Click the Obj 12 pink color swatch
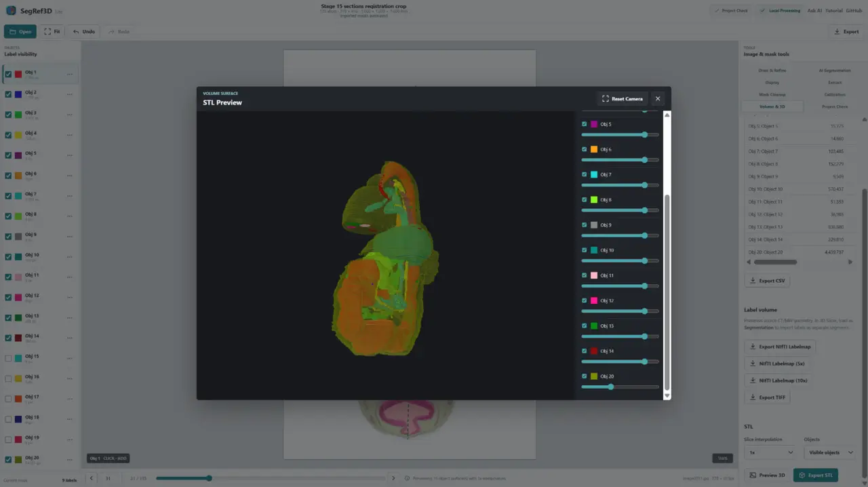 [594, 300]
